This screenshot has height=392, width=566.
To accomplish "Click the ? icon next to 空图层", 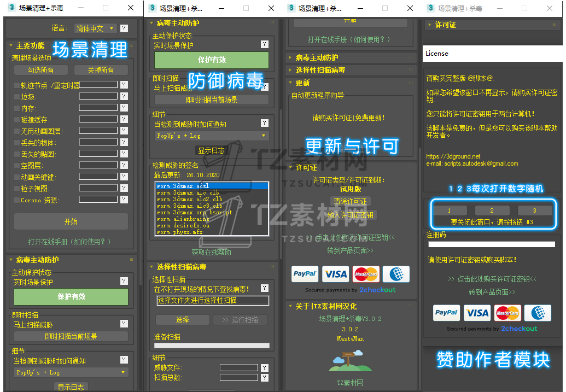I will pyautogui.click(x=124, y=165).
